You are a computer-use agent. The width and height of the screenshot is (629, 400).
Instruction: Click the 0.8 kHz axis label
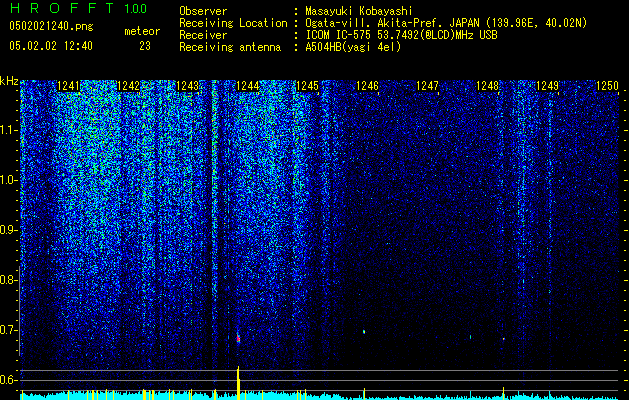coord(8,280)
